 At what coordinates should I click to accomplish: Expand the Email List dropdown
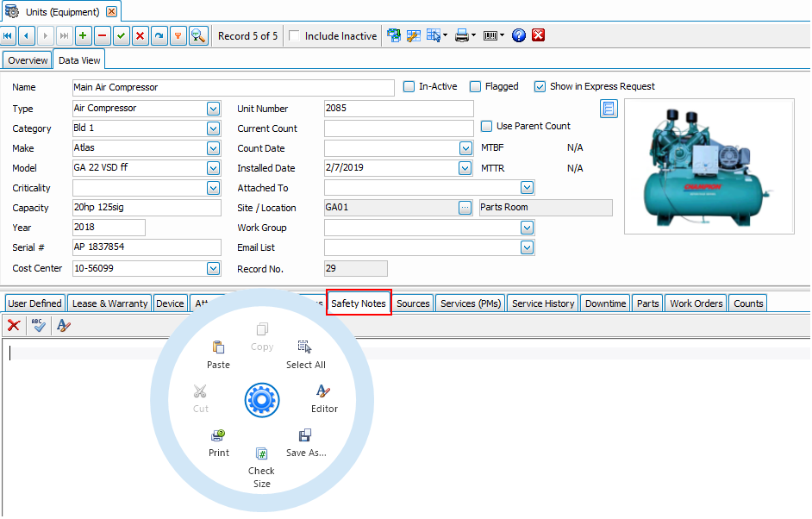coord(528,247)
